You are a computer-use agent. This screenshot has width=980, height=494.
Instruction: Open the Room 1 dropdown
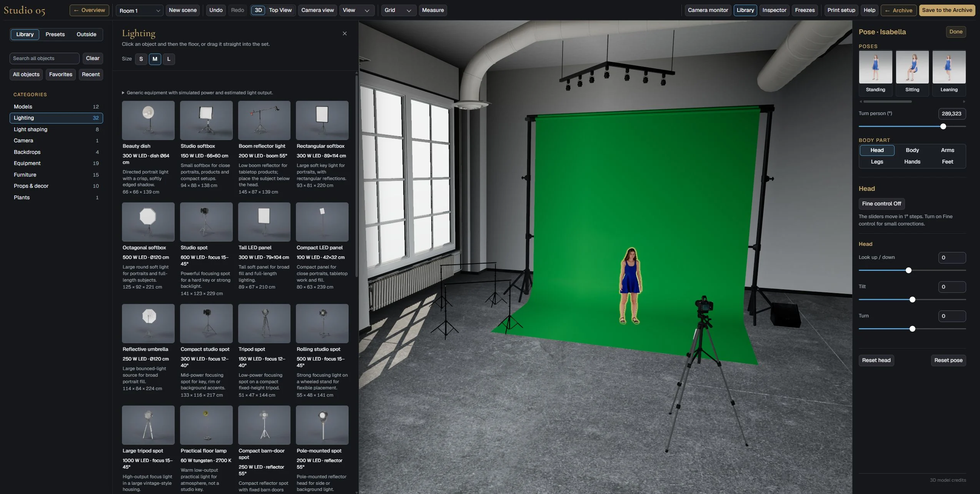139,10
